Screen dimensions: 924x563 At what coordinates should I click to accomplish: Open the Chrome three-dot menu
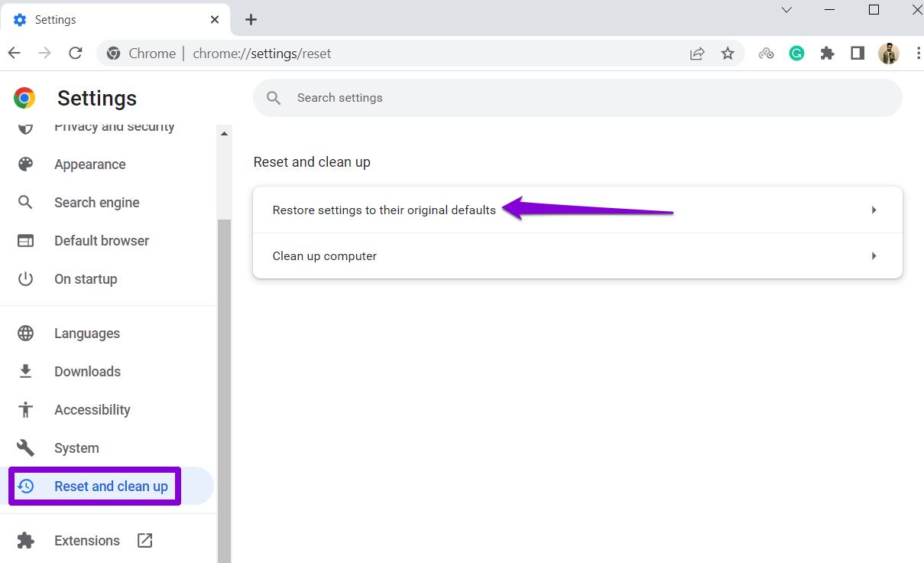917,53
